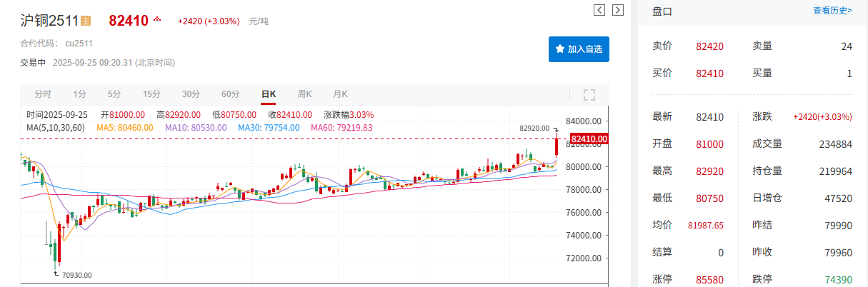
Task: Click the 70930.00 lowest price marker
Action: point(76,275)
